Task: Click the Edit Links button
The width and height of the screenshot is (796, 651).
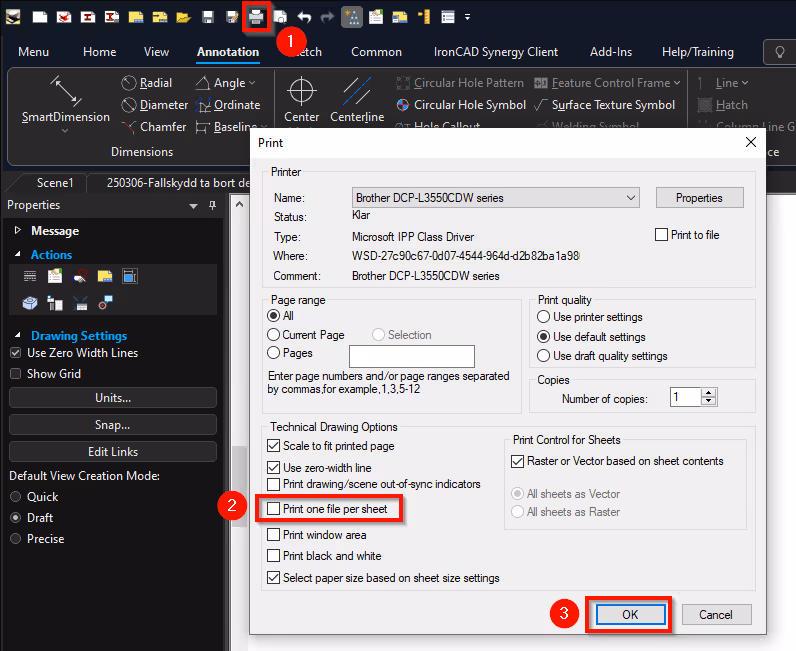Action: (x=113, y=451)
